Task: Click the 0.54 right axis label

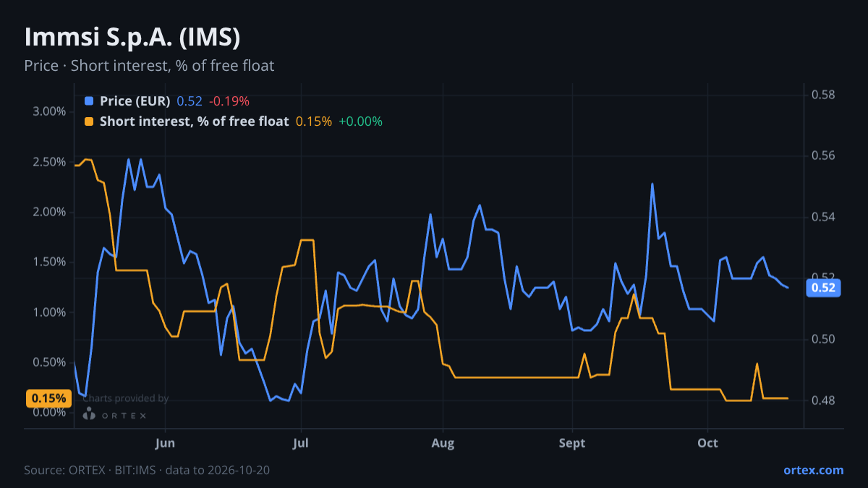Action: pyautogui.click(x=823, y=217)
